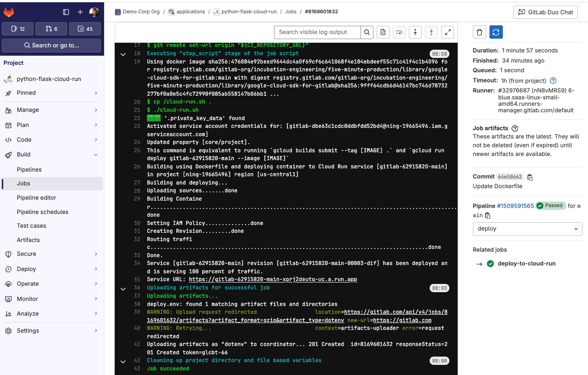Jump to top of the log
588x375 pixels.
point(415,32)
